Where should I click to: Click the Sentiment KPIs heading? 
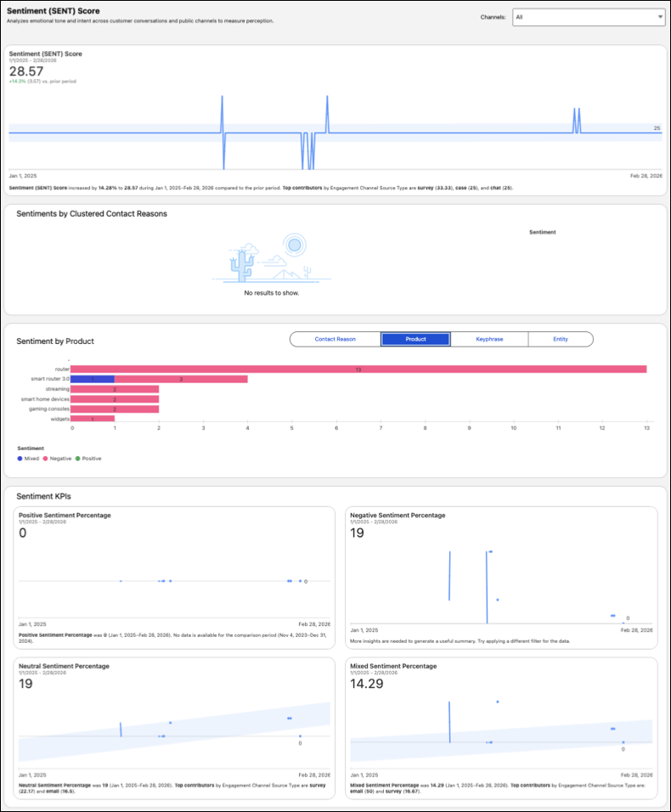[x=43, y=496]
